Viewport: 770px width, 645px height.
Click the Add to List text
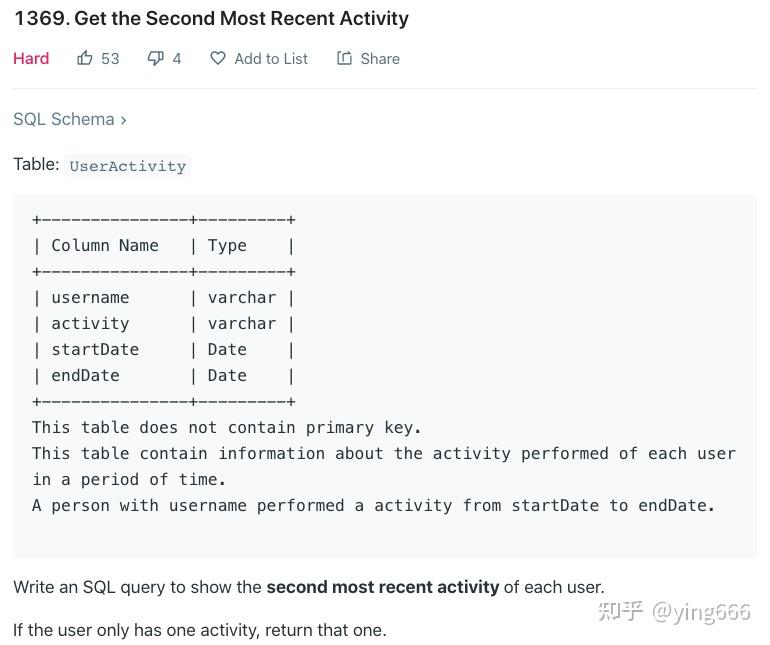[271, 58]
